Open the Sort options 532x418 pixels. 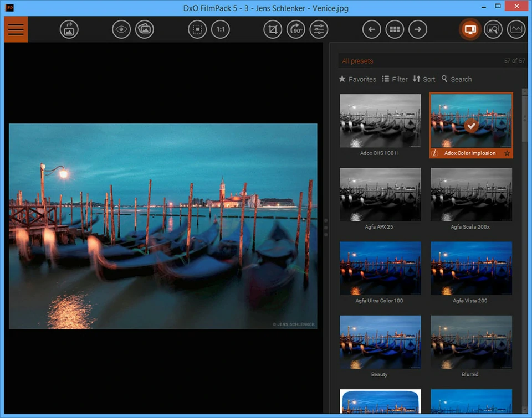click(x=424, y=79)
